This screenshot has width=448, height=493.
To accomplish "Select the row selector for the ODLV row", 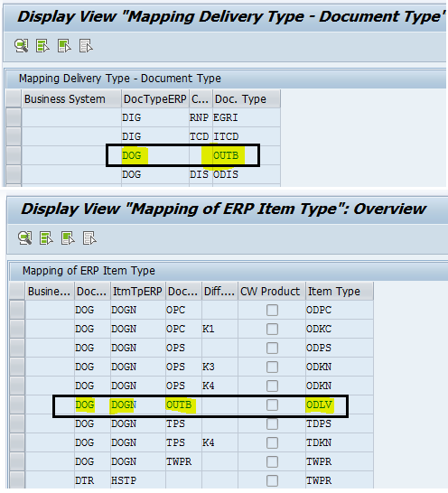I will 17,405.
